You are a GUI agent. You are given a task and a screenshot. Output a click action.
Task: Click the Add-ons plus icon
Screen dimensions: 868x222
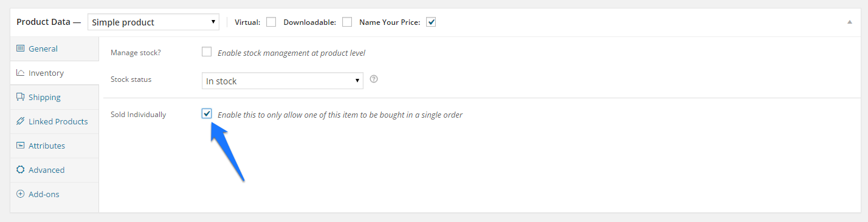20,194
